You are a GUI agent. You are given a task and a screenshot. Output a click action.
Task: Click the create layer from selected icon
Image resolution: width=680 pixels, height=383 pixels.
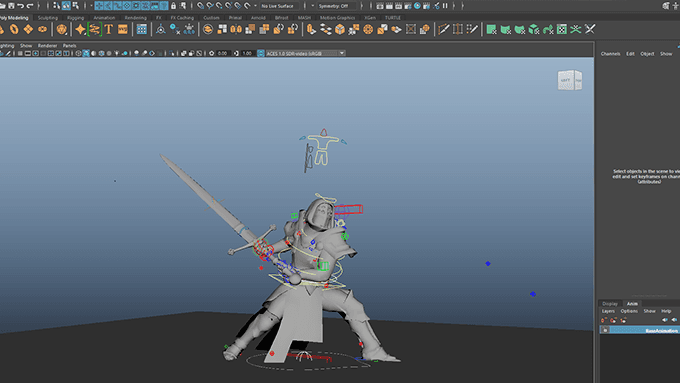(x=614, y=320)
